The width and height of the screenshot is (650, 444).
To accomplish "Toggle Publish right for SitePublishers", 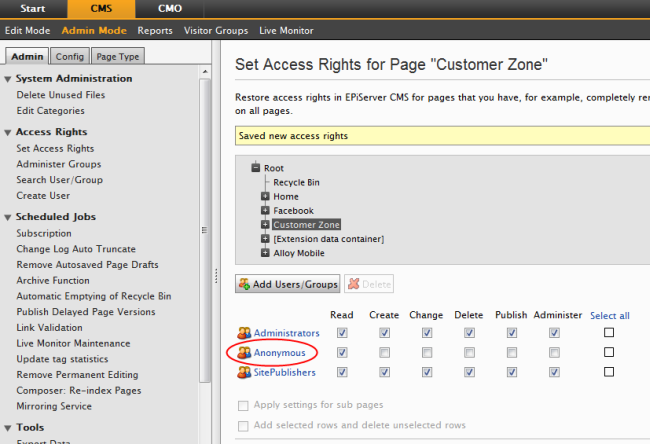I will pos(511,372).
